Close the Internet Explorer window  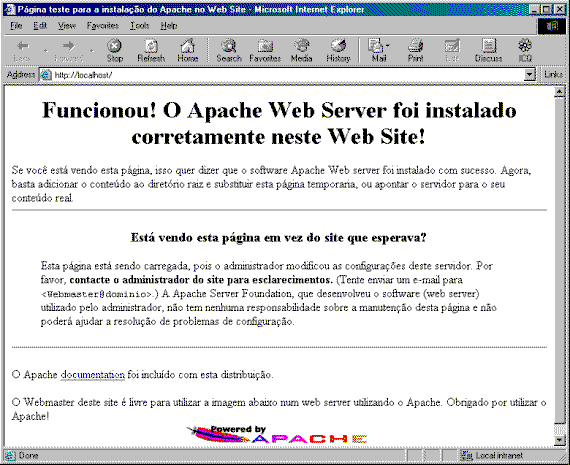click(x=560, y=9)
